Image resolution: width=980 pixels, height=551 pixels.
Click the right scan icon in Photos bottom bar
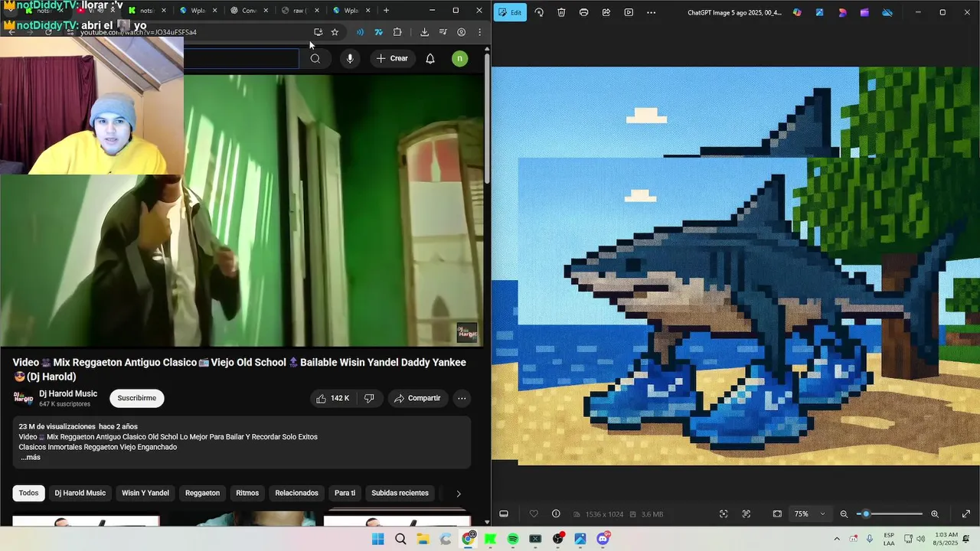coord(746,514)
